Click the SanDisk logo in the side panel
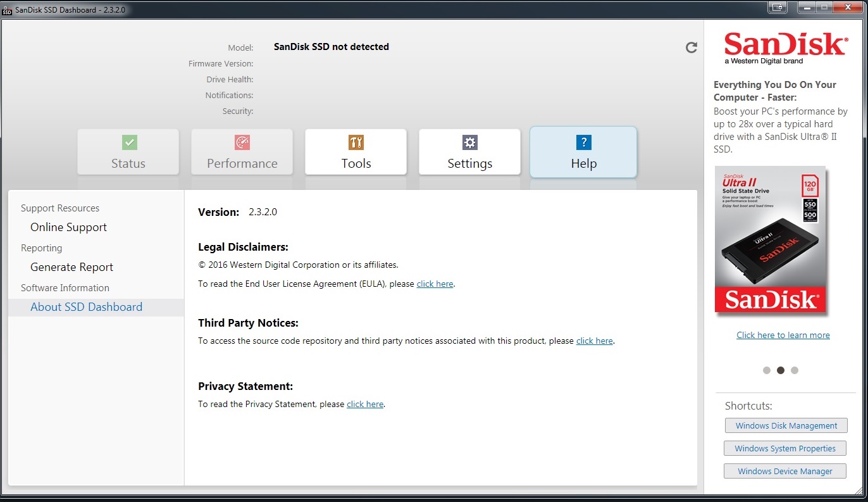This screenshot has height=502, width=868. pos(785,48)
